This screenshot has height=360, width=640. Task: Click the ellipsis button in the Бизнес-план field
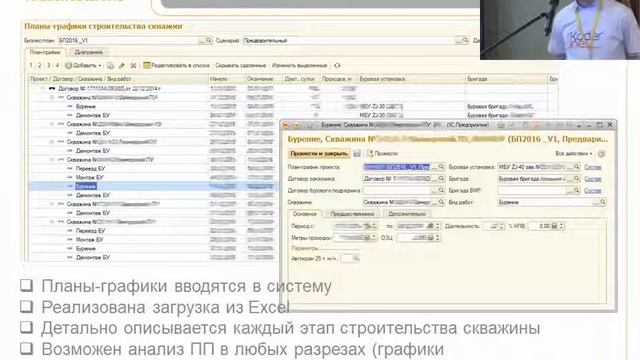[x=202, y=40]
